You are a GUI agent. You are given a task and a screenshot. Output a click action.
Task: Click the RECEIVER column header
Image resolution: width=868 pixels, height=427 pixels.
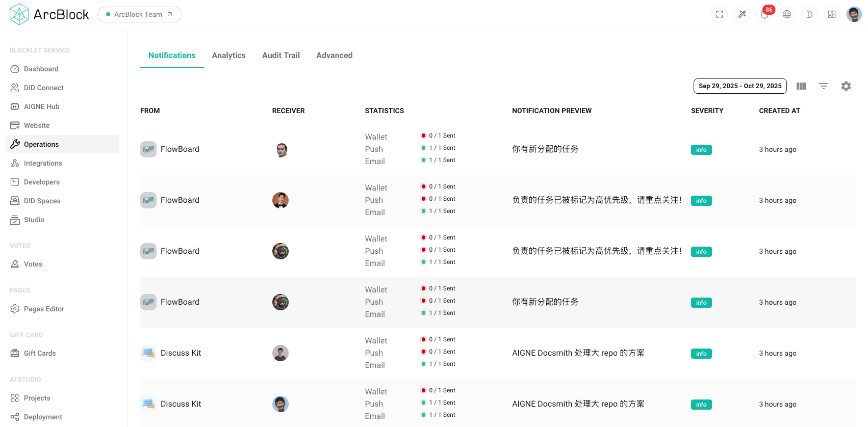[289, 111]
